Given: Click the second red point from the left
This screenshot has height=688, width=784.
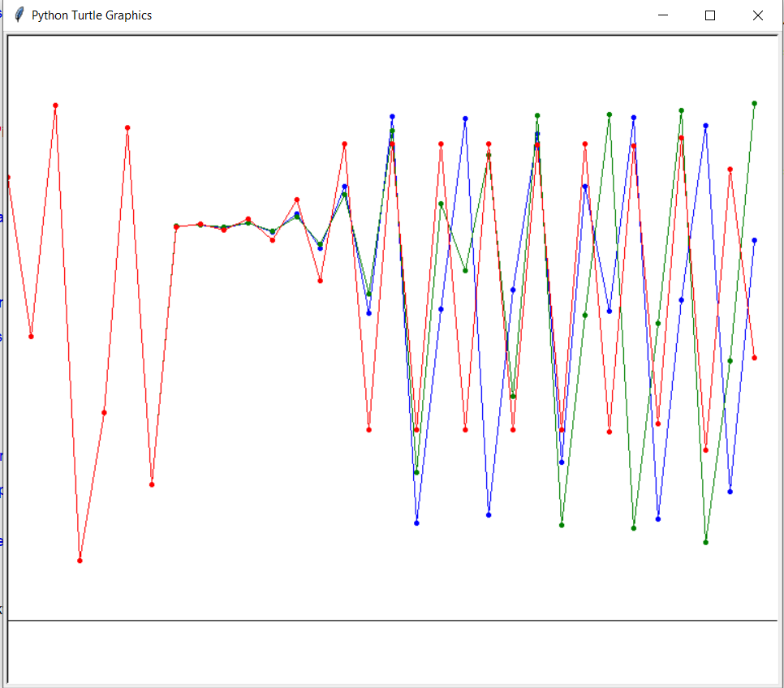Looking at the screenshot, I should pyautogui.click(x=31, y=336).
